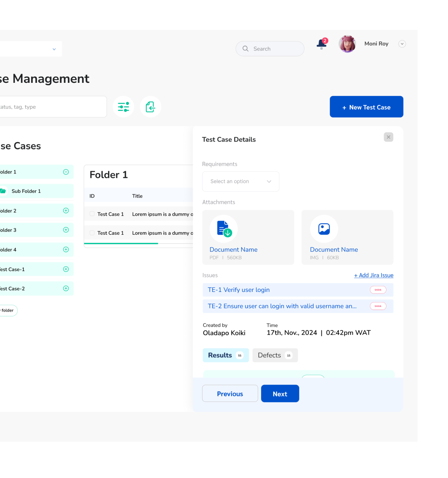Expand the user account menu chevron
Screen dimensions: 448x478
(402, 44)
